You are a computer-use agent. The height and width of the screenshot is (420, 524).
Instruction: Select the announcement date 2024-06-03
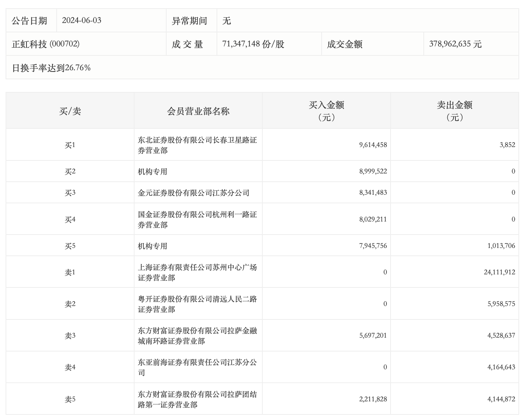(82, 20)
